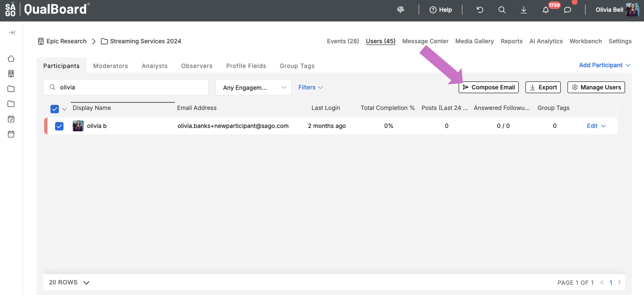This screenshot has width=644, height=295.
Task: Sort by Display Name column
Action: click(x=92, y=108)
